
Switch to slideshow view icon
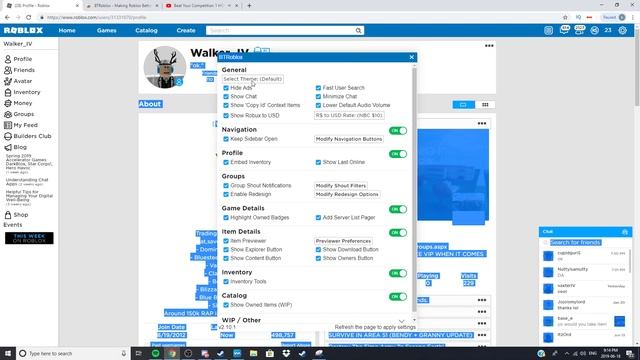(x=463, y=105)
